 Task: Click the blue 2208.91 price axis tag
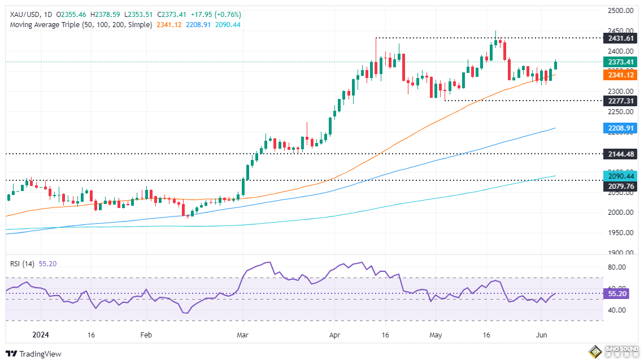[x=621, y=128]
